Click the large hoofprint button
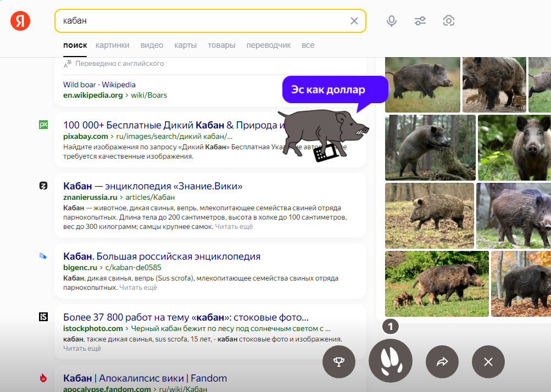The width and height of the screenshot is (551, 392). pyautogui.click(x=391, y=361)
